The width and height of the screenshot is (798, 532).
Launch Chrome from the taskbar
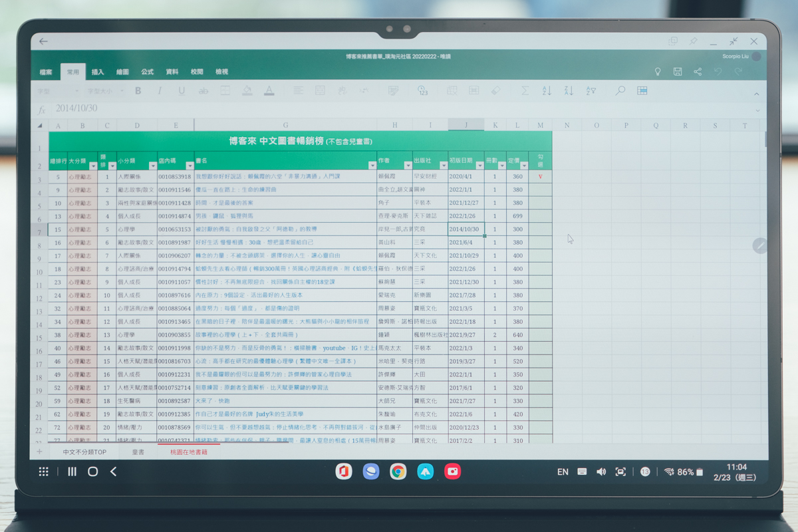click(x=398, y=471)
